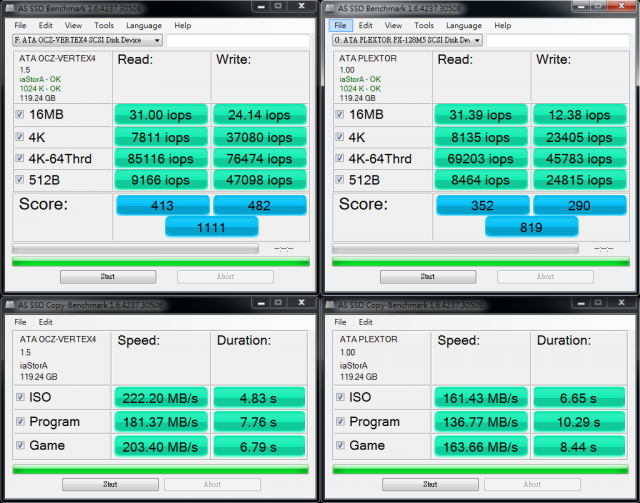
Task: Click the 69203 iops read result
Action: coord(481,158)
